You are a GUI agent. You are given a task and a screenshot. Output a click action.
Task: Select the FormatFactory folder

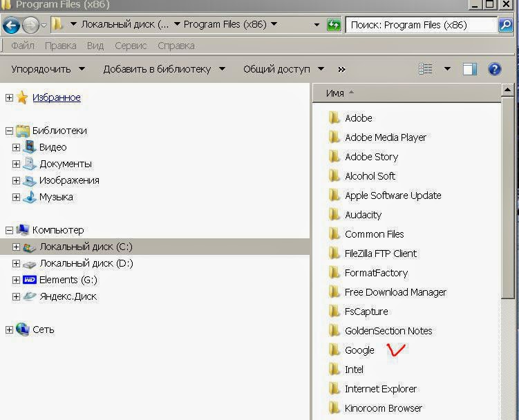click(x=377, y=273)
